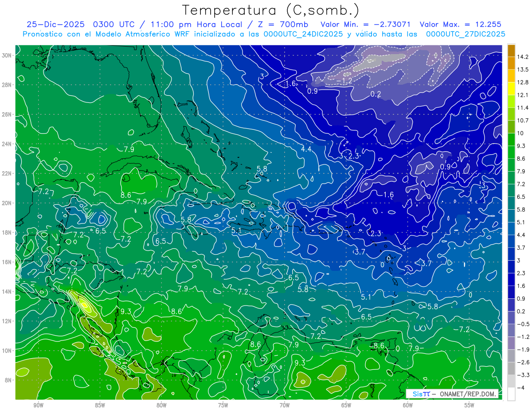The height and width of the screenshot is (411, 532).
Task: Click the "16N" latitude axis label
Action: click(x=7, y=262)
